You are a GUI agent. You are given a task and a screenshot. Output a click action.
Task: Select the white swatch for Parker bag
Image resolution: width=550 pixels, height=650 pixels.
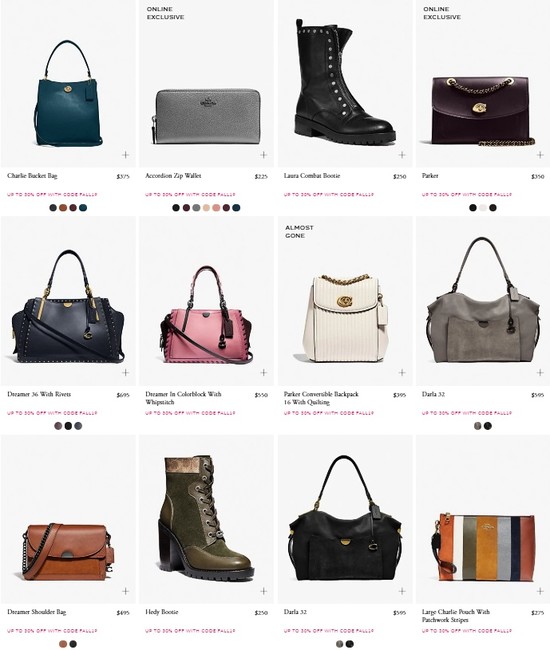(x=483, y=207)
